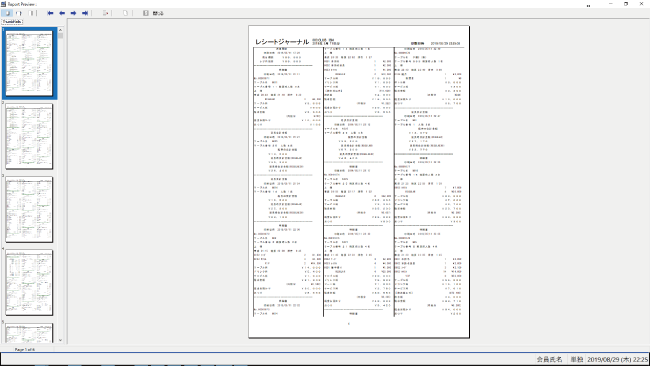Select the Thumbnails tab

click(12, 22)
